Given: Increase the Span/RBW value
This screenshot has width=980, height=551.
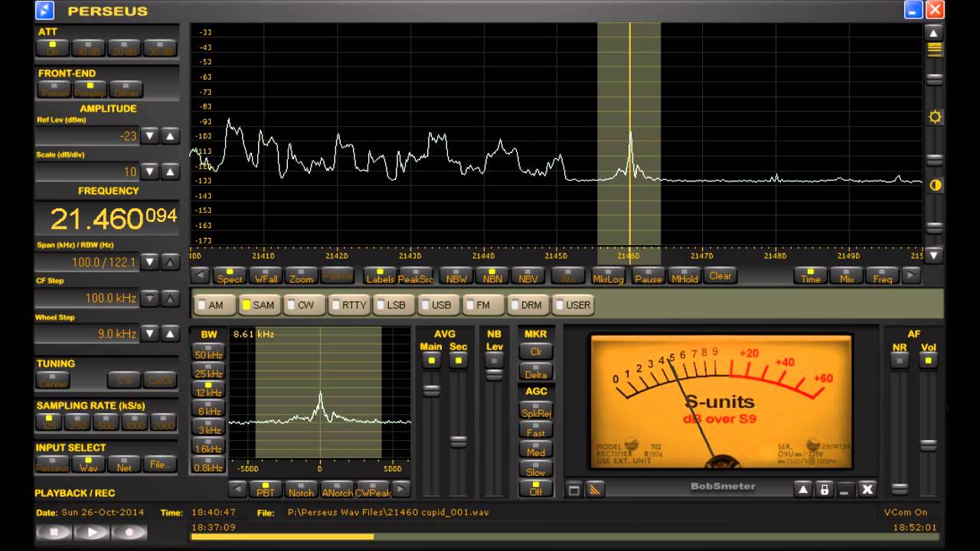Looking at the screenshot, I should coord(171,262).
